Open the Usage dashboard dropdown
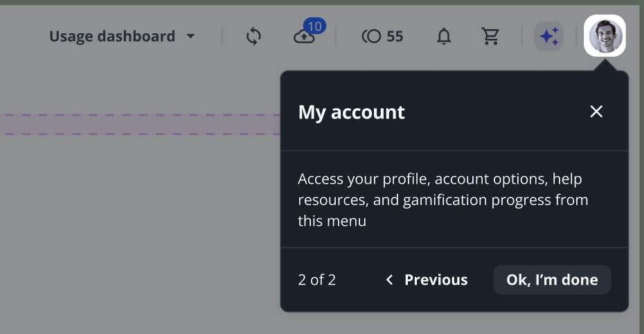The height and width of the screenshot is (334, 644). click(112, 36)
